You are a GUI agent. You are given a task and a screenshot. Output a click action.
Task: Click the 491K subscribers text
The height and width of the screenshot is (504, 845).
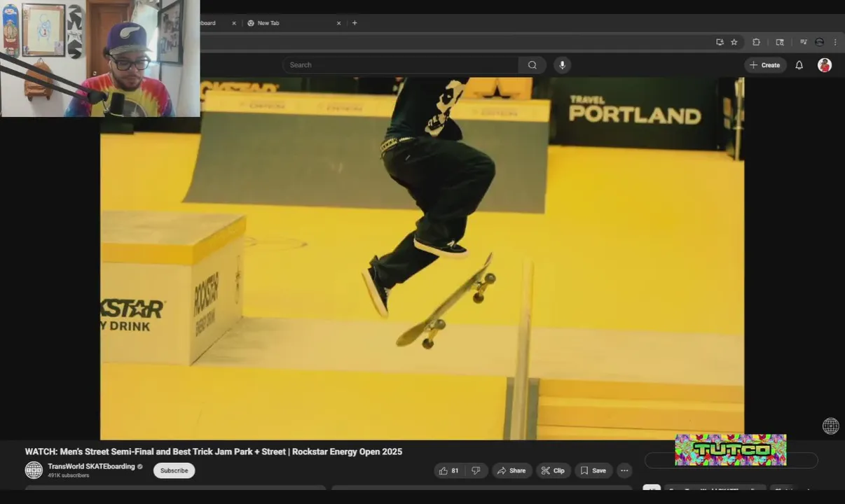(69, 476)
